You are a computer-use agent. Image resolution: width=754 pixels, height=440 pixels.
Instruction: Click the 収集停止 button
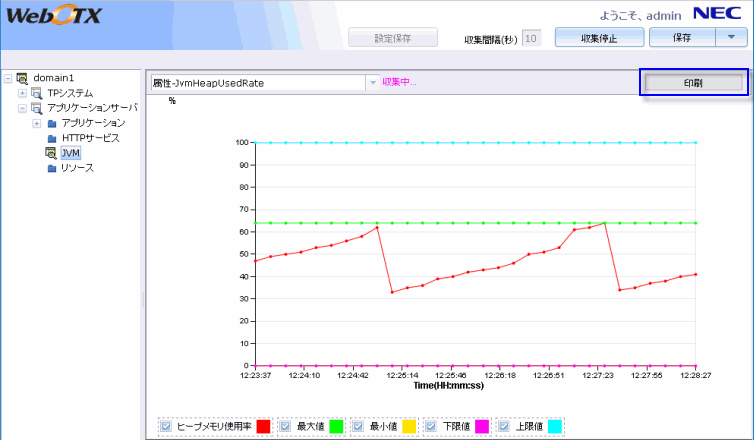click(598, 38)
